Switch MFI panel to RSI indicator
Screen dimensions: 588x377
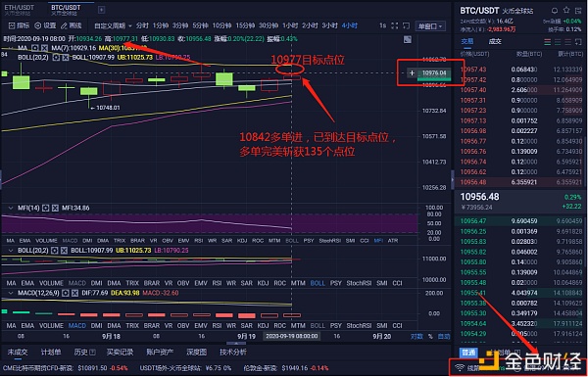[198, 241]
